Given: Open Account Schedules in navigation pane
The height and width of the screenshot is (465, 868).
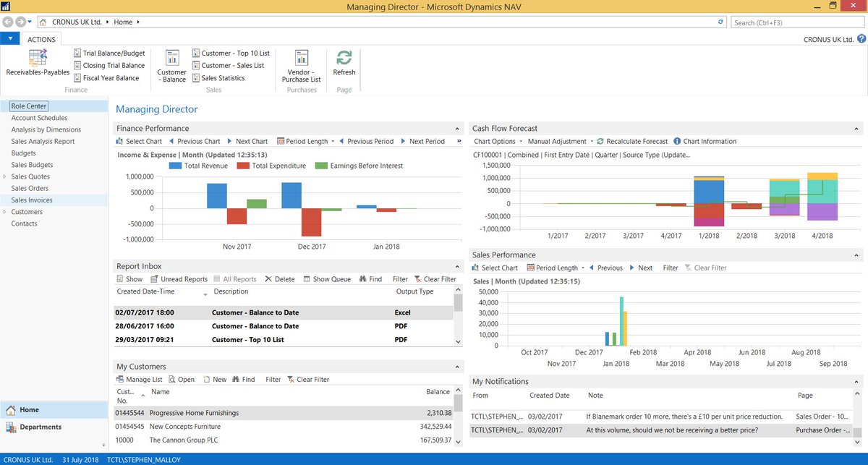Looking at the screenshot, I should 39,118.
